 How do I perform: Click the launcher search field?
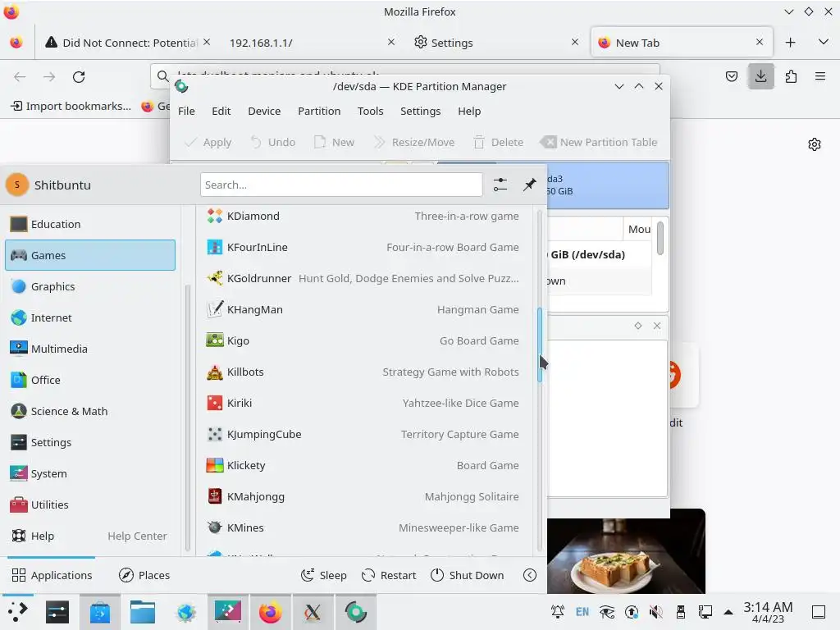coord(341,185)
